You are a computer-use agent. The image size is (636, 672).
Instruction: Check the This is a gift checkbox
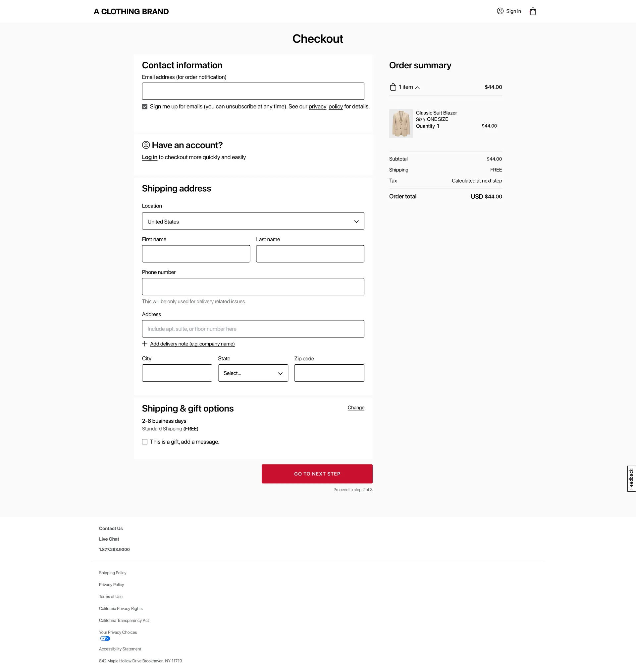click(145, 442)
